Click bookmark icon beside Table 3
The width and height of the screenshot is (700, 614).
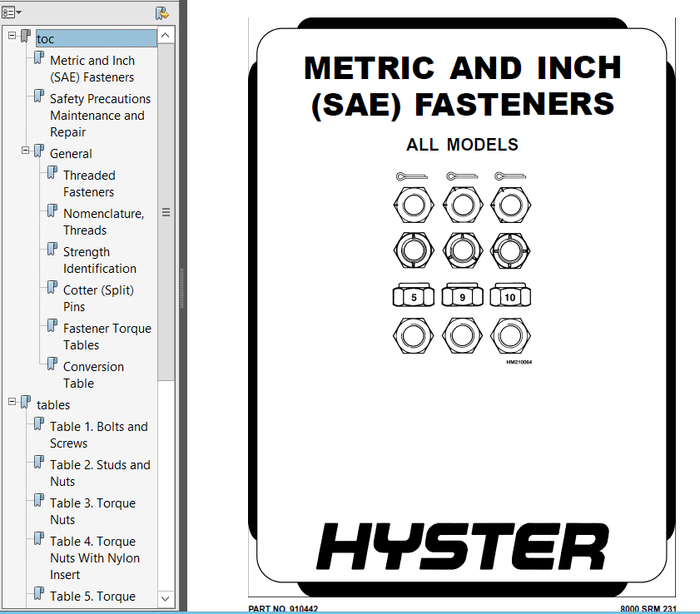(x=39, y=501)
